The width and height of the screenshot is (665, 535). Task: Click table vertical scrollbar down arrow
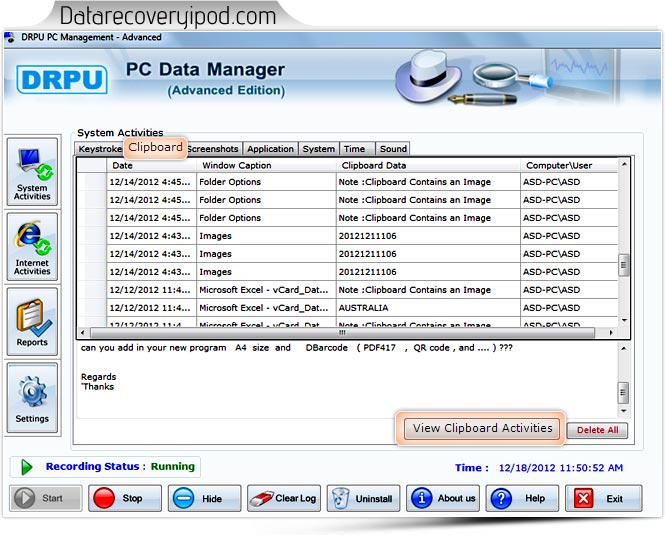click(624, 320)
